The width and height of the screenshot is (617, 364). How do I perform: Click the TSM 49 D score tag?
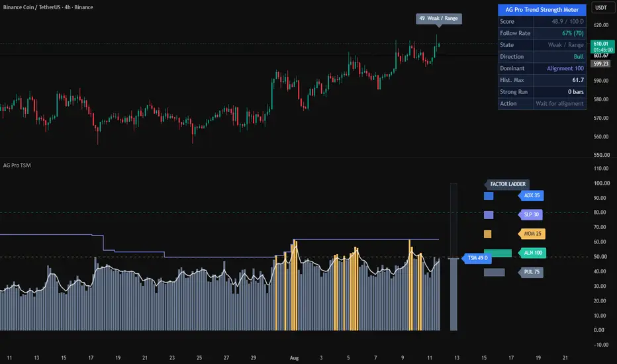tap(477, 258)
